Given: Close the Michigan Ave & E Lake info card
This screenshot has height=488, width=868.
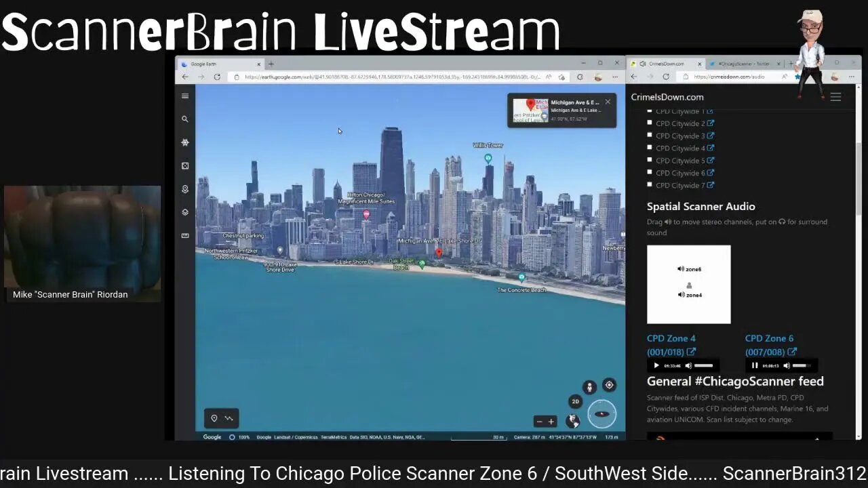Looking at the screenshot, I should [x=608, y=102].
